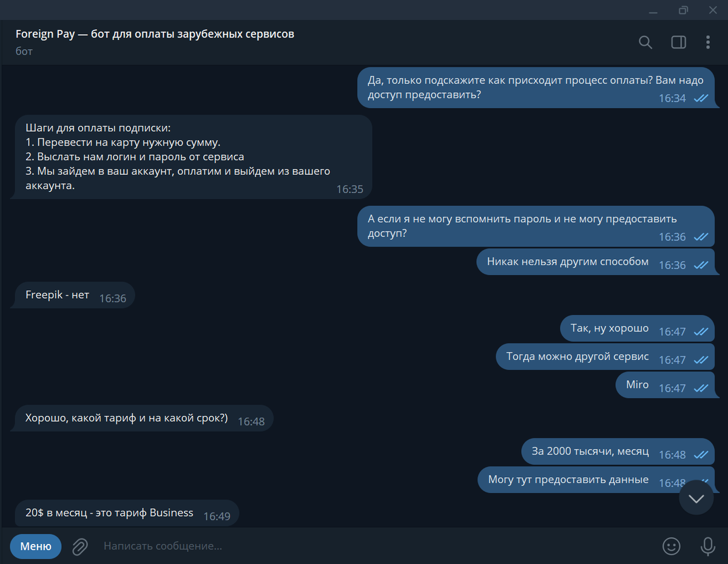This screenshot has height=564, width=728.
Task: Restore down the window from title bar
Action: (x=683, y=10)
